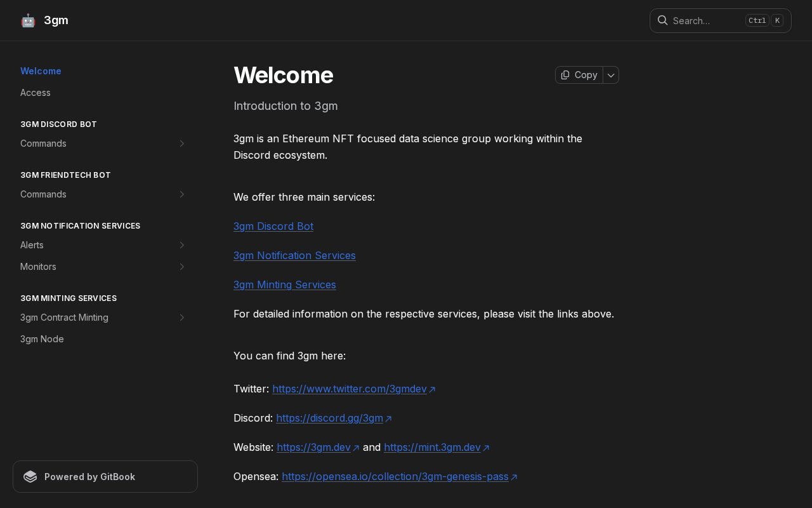Select the Welcome page in sidebar

(x=41, y=71)
